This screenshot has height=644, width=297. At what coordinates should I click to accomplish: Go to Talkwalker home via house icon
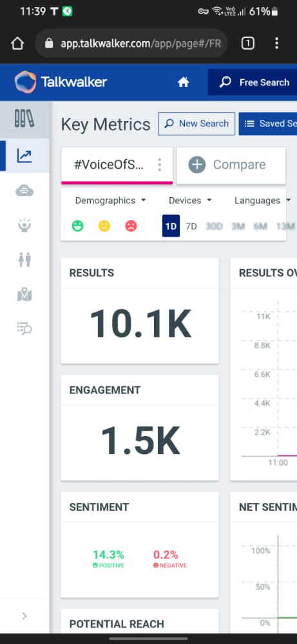pyautogui.click(x=183, y=82)
